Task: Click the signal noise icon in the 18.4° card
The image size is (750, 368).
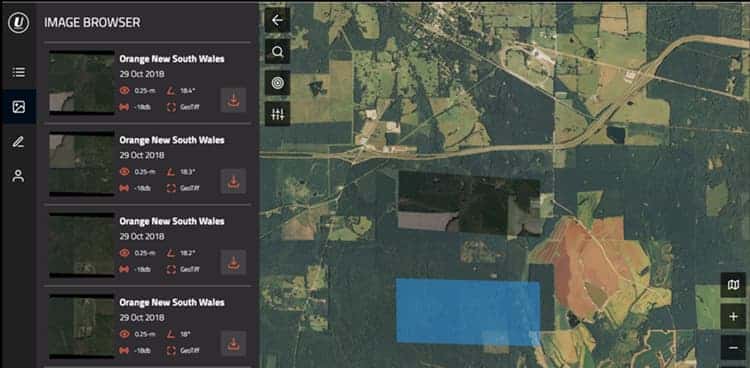Action: pyautogui.click(x=124, y=107)
